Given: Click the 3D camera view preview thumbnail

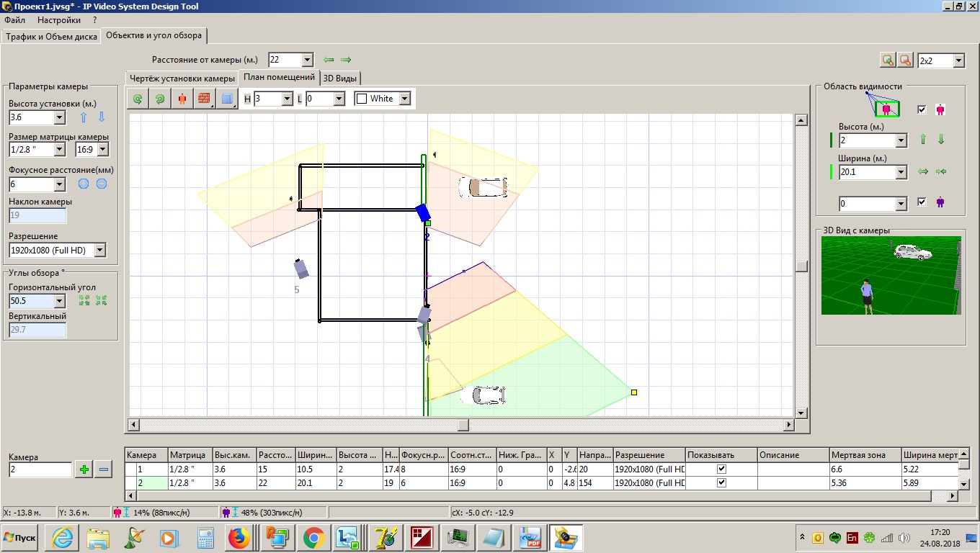Looking at the screenshot, I should [x=891, y=275].
